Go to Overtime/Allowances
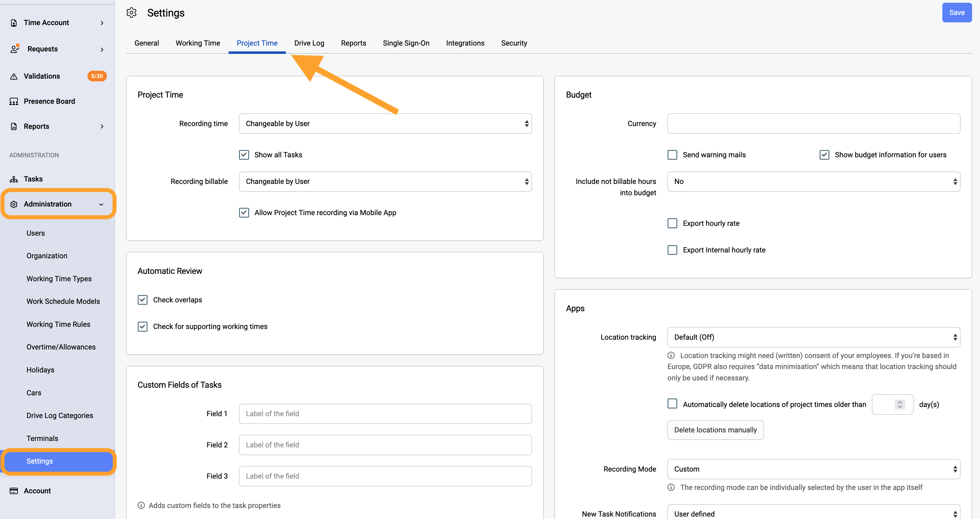 (x=61, y=347)
